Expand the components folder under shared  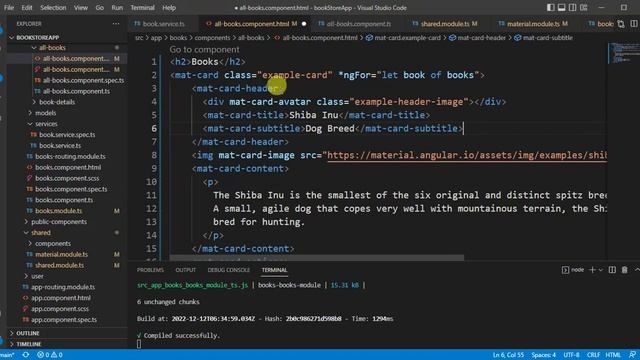(x=53, y=244)
